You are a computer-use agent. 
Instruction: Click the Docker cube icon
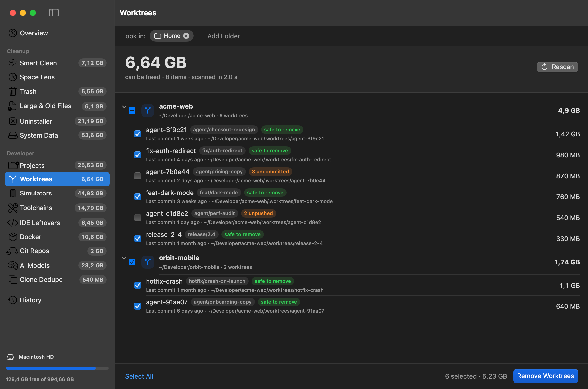coord(13,237)
